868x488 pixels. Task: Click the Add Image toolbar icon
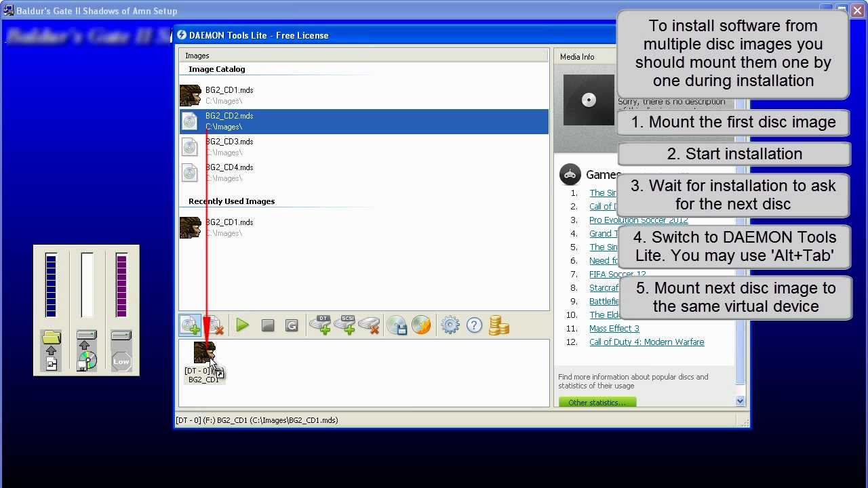(191, 325)
